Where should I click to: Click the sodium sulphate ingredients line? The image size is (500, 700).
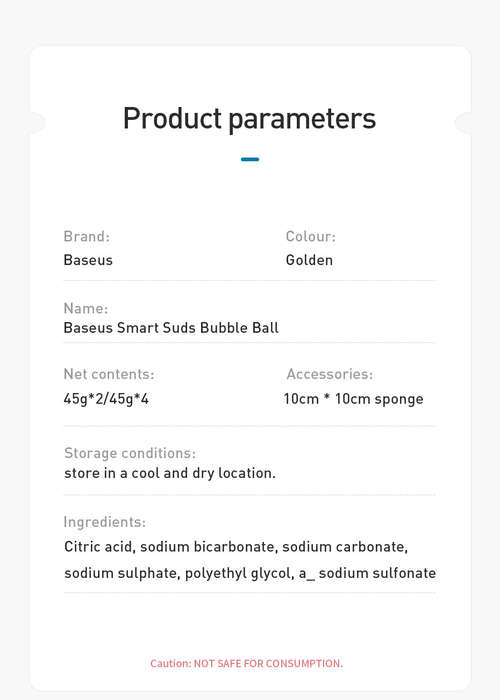tap(250, 573)
